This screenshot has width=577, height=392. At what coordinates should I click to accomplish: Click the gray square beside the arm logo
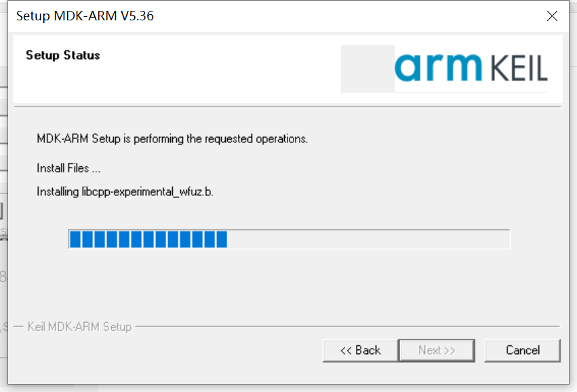point(368,68)
